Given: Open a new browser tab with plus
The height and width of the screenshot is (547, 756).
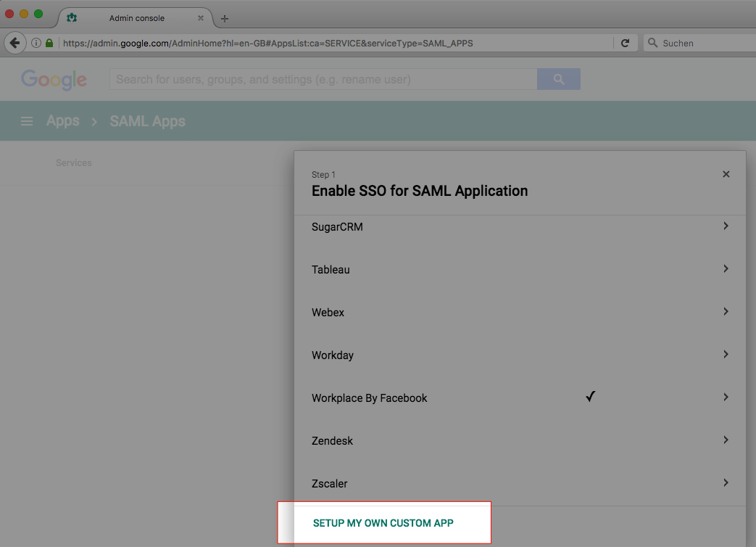Looking at the screenshot, I should pos(225,19).
